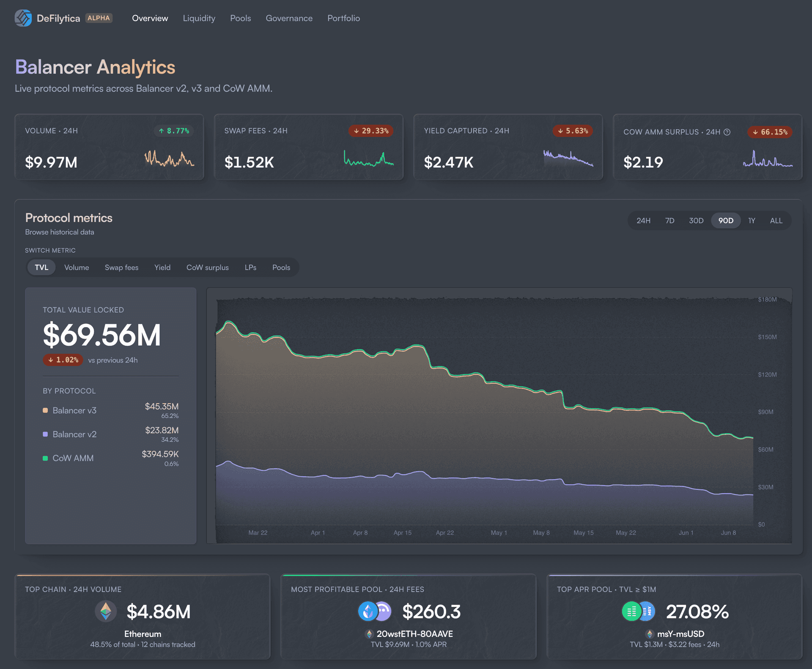Go to the Overview page
The width and height of the screenshot is (812, 669).
pyautogui.click(x=150, y=18)
